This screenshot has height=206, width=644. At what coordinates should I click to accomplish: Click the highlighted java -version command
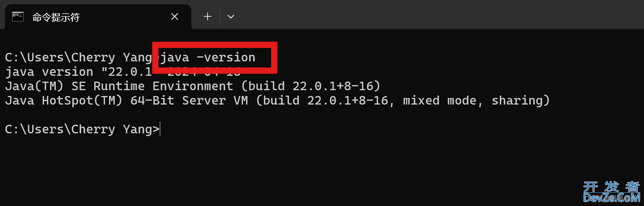(x=208, y=58)
